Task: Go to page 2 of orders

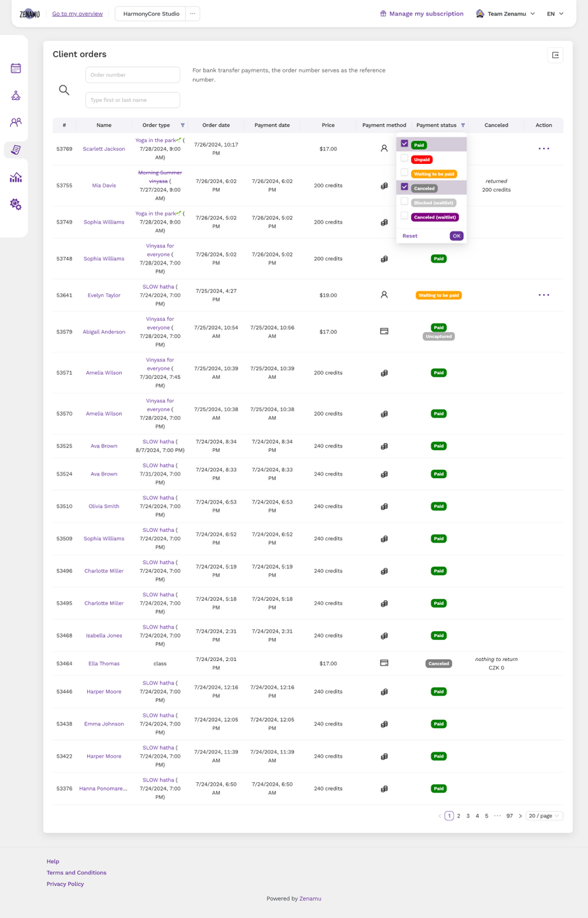Action: pyautogui.click(x=459, y=816)
